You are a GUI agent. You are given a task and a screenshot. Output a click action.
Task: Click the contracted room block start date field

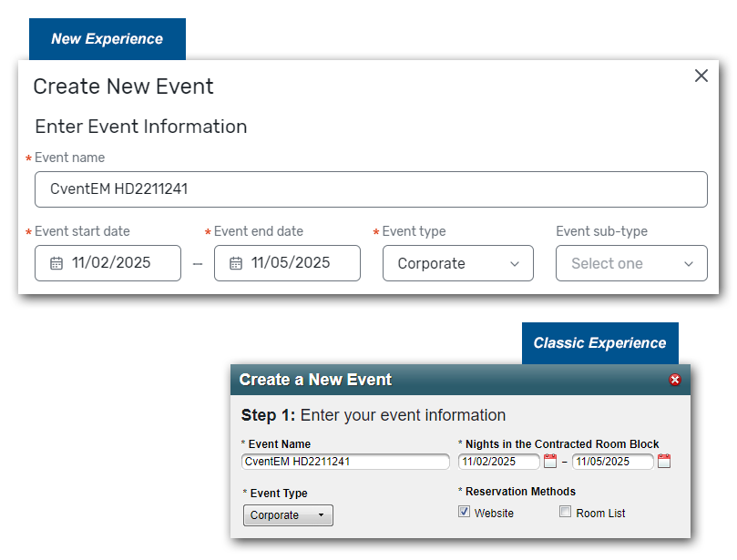(x=498, y=462)
